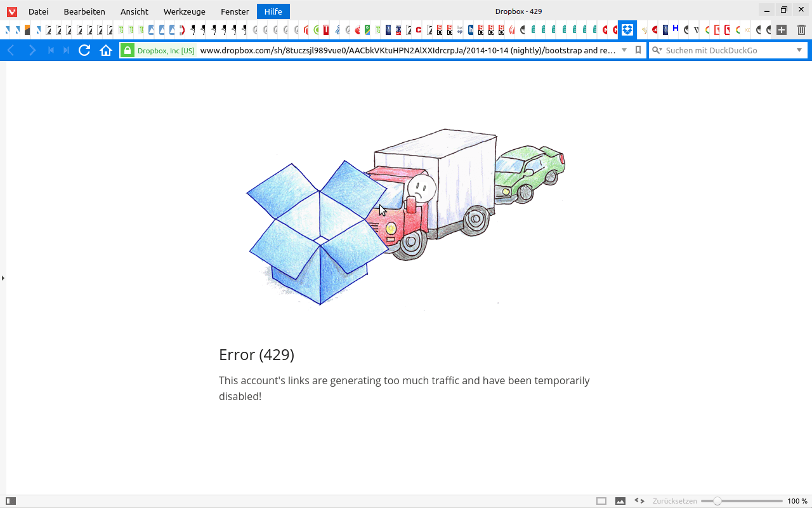Switch to the dark blue square h tab
Screen dimensions: 812x508
(471, 30)
